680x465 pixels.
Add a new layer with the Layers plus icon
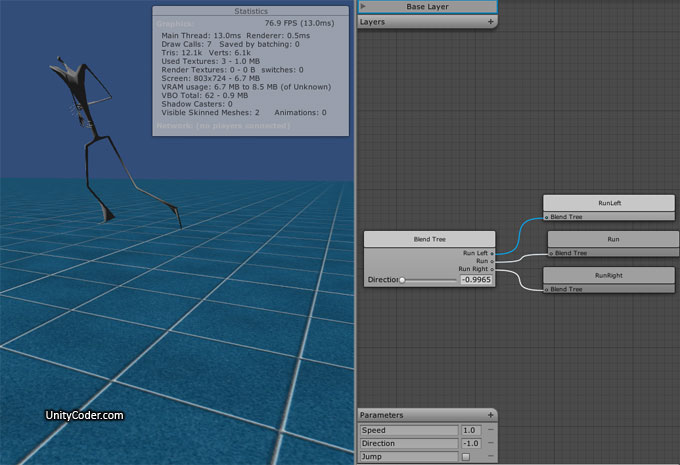coord(490,22)
